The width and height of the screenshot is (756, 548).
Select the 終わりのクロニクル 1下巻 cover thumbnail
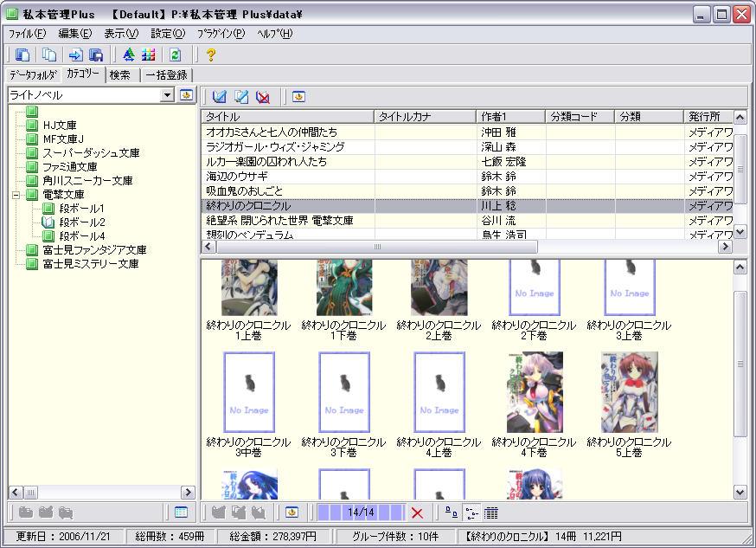pyautogui.click(x=343, y=287)
